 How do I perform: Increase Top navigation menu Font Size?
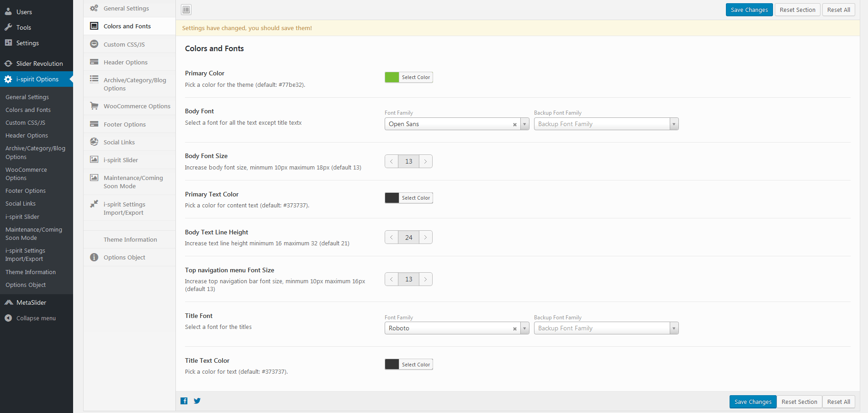coord(425,279)
